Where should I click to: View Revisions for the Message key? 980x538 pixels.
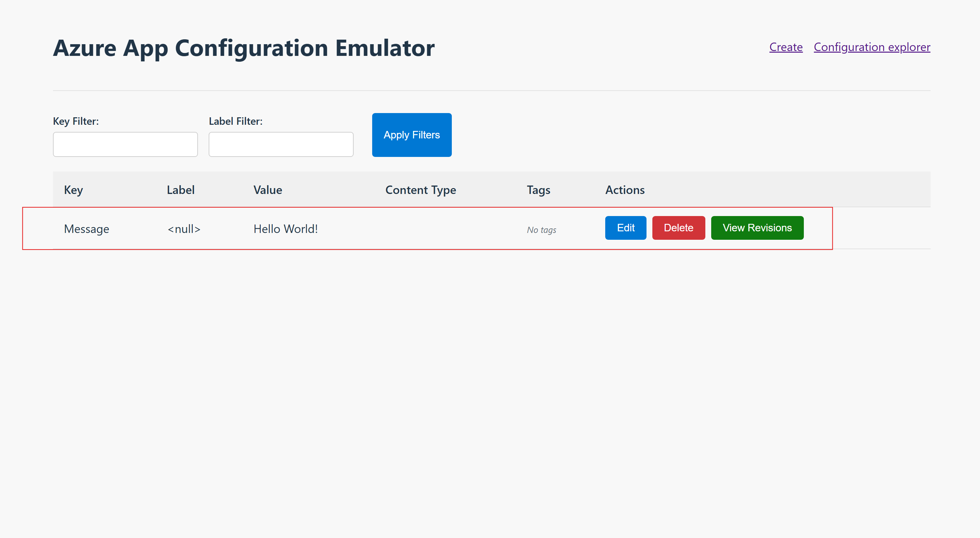[757, 228]
